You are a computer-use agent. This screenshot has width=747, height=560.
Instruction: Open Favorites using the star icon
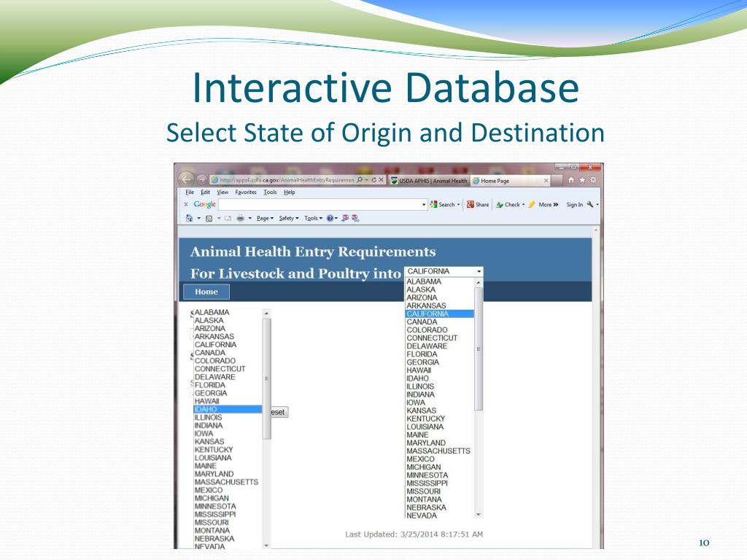pyautogui.click(x=581, y=180)
